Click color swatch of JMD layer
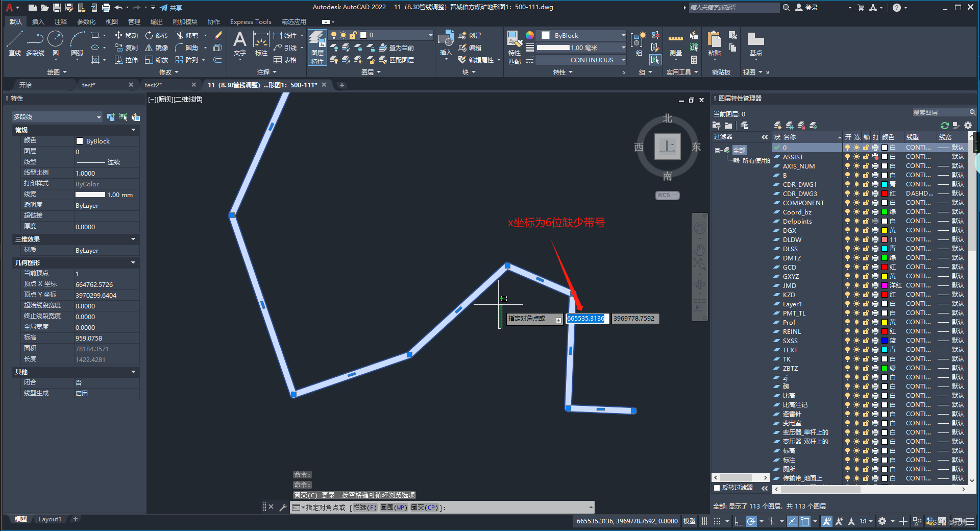 pyautogui.click(x=884, y=285)
